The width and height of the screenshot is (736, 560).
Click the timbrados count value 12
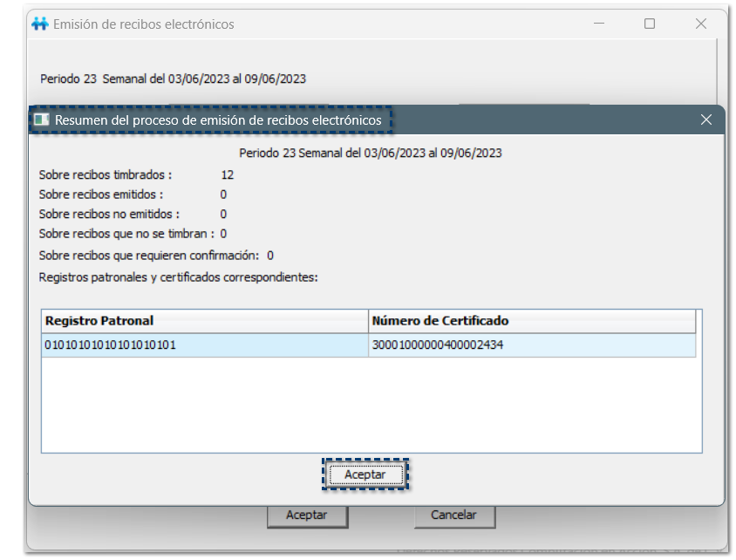coord(227,174)
